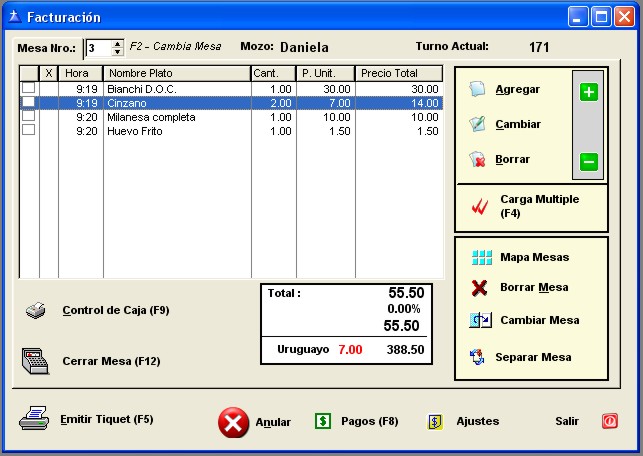Image resolution: width=643 pixels, height=456 pixels.
Task: Click the green minus icon
Action: click(x=588, y=161)
